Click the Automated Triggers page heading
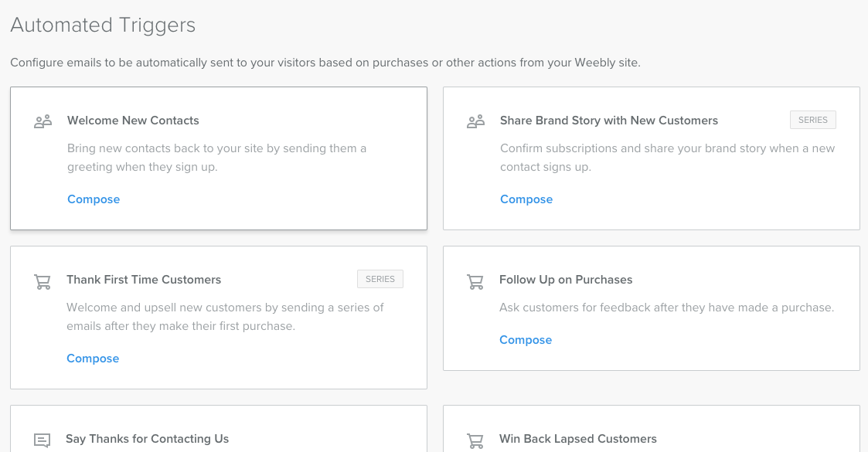Viewport: 868px width, 452px height. (103, 25)
